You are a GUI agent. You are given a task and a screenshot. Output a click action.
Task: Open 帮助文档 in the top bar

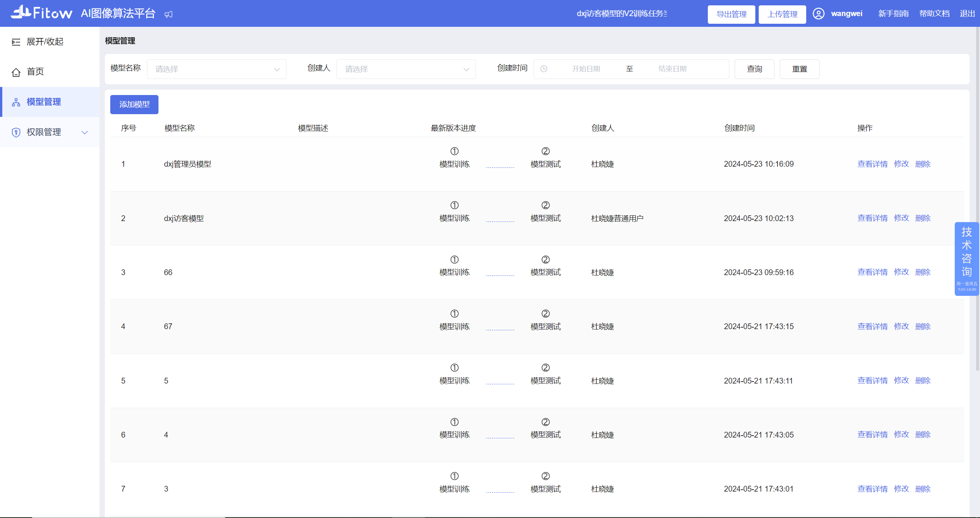coord(934,14)
